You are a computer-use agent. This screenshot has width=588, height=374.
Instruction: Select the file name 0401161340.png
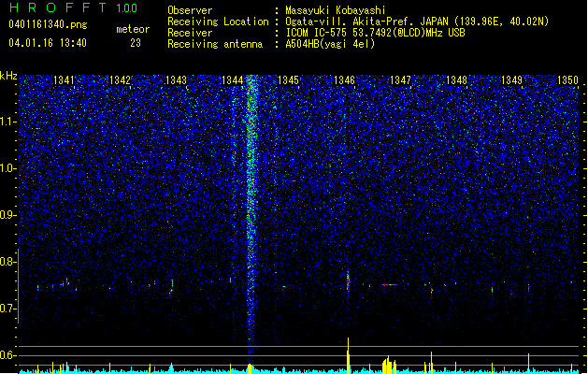(x=48, y=24)
